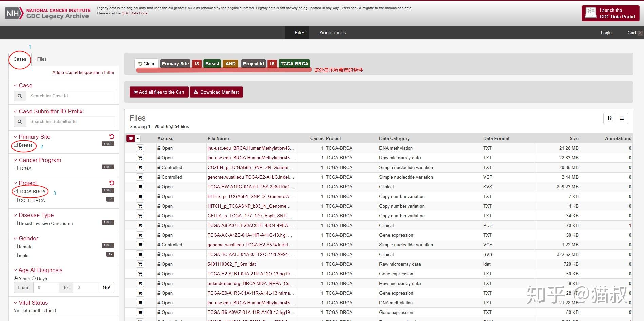Uncheck the Breast primary site checkbox
The height and width of the screenshot is (321, 644).
click(x=16, y=145)
